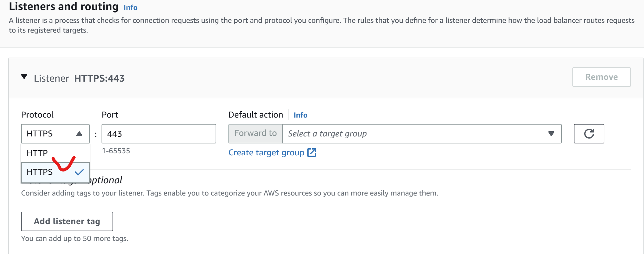Click the external link icon beside Create target group

coord(312,153)
